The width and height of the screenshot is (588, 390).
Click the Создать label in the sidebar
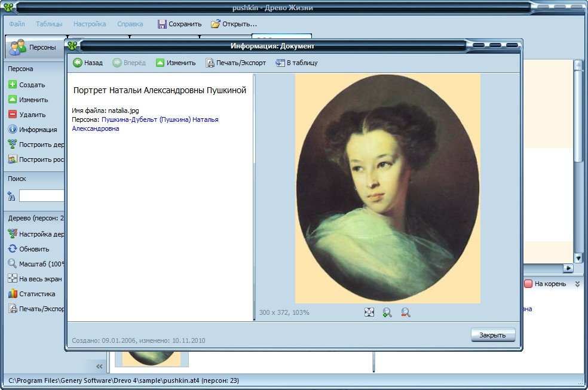[x=32, y=85]
